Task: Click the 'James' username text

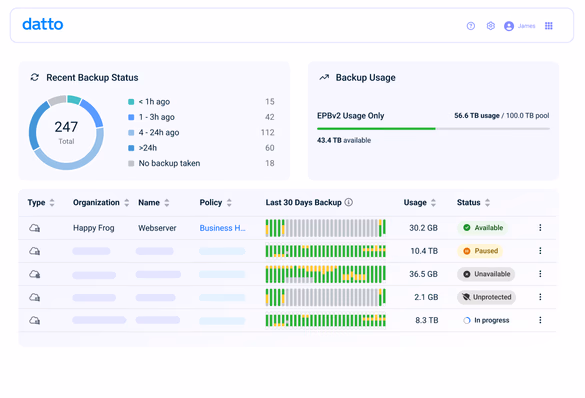Action: 526,26
